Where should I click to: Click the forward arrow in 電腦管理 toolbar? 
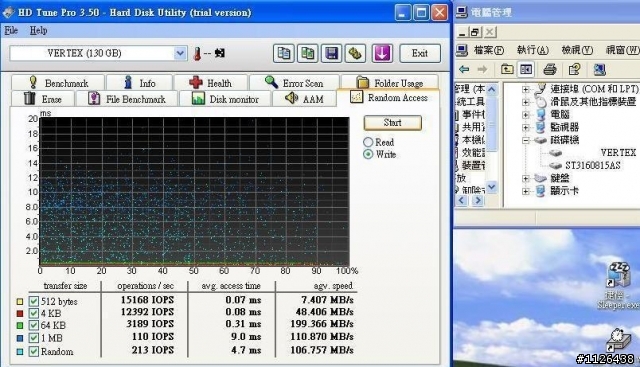point(482,69)
